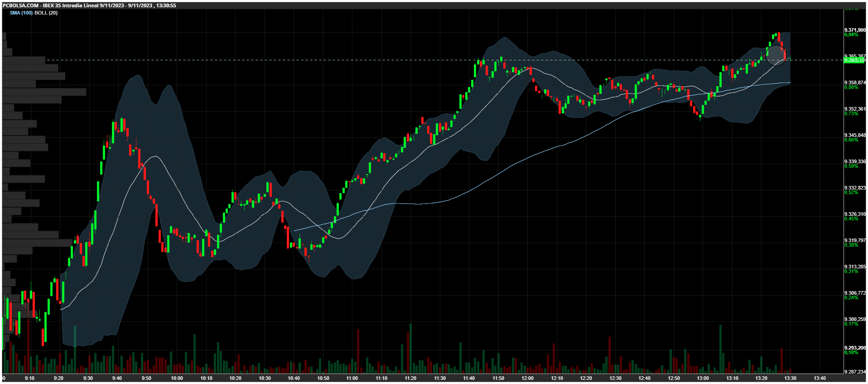The width and height of the screenshot is (868, 384).
Task: Click the 13:30 time axis label
Action: coord(791,378)
